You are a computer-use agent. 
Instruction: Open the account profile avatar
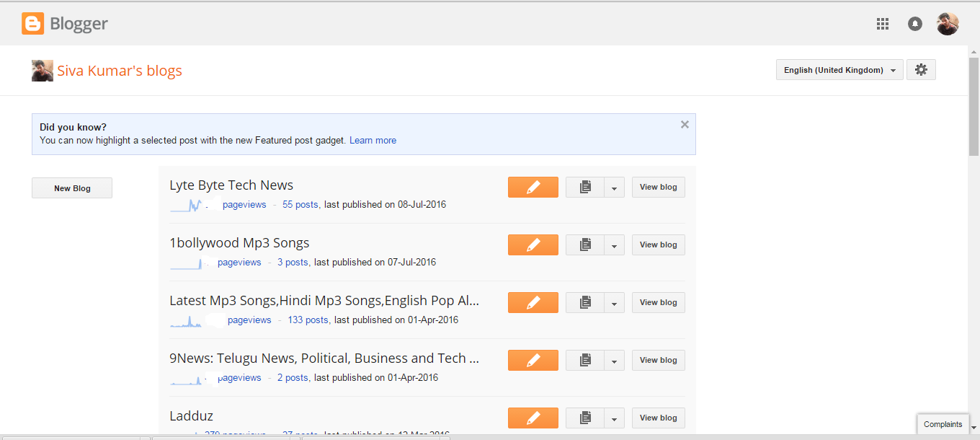click(x=948, y=24)
